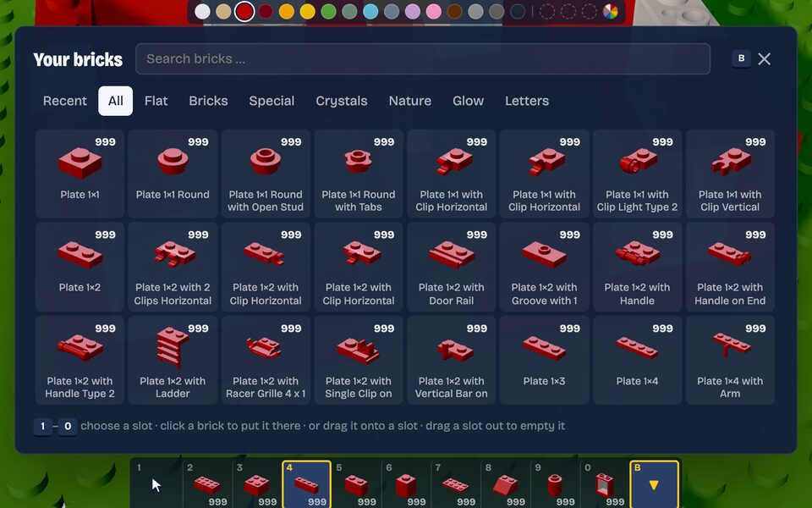The image size is (812, 508).
Task: Choose the Plate 1×4 brick
Action: pyautogui.click(x=637, y=361)
